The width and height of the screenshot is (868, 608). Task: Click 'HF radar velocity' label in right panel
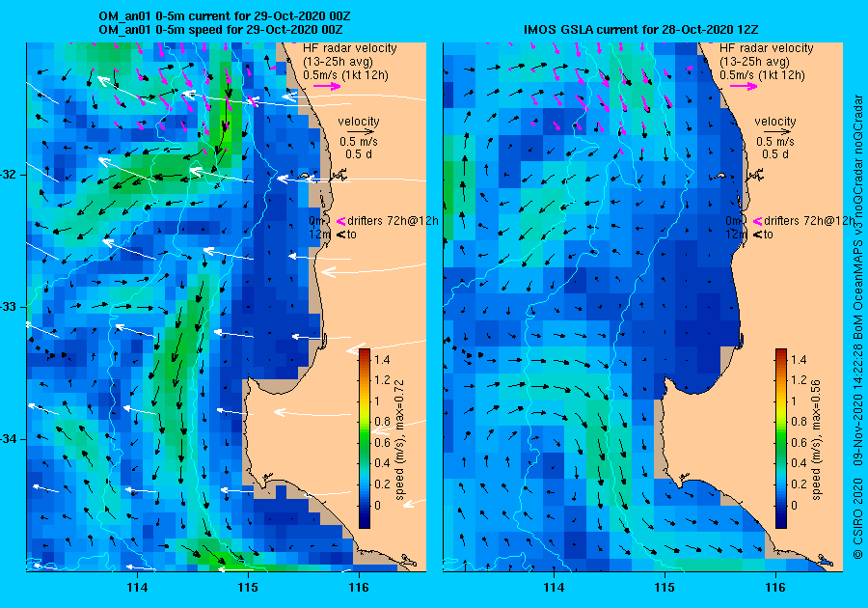(767, 48)
